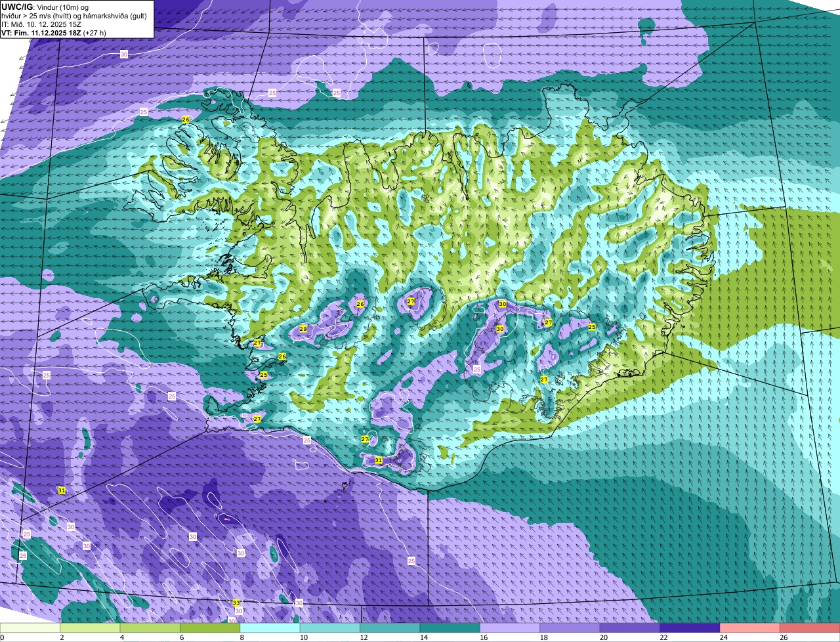Screen dimensions: 840x642
Task: Click the yellow max gust label 33
Action: point(236,602)
